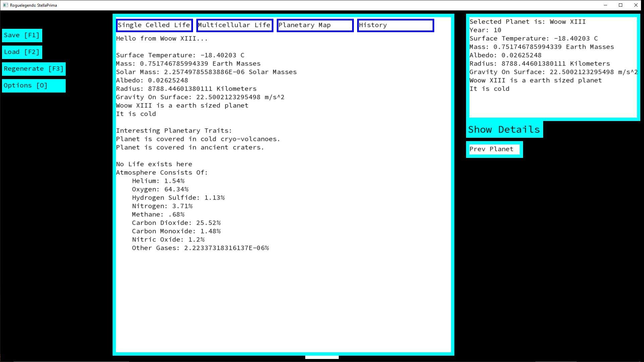
Task: Close the Roguelegends window
Action: [636, 5]
